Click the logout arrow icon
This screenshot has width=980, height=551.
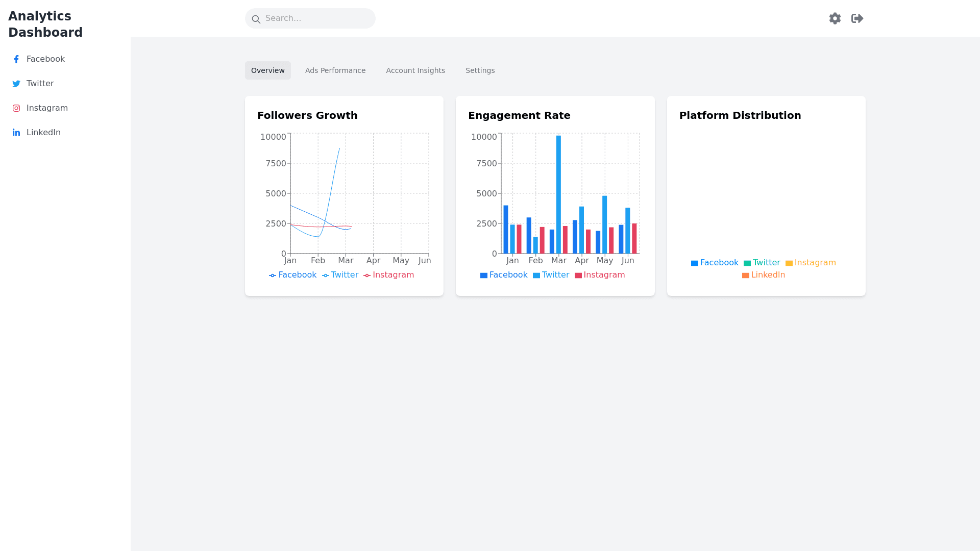857,18
